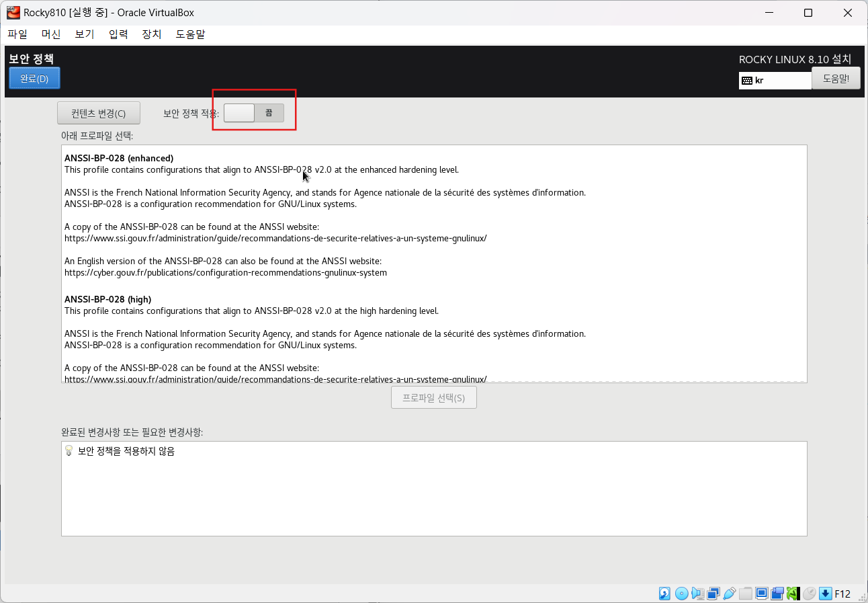The image size is (868, 603).
Task: Click the network adapters status icon
Action: (x=713, y=594)
